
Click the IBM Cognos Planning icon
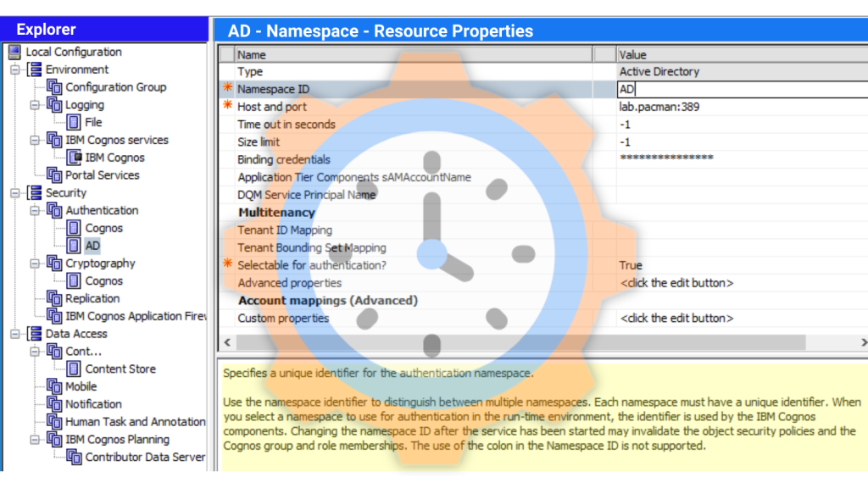(x=54, y=440)
